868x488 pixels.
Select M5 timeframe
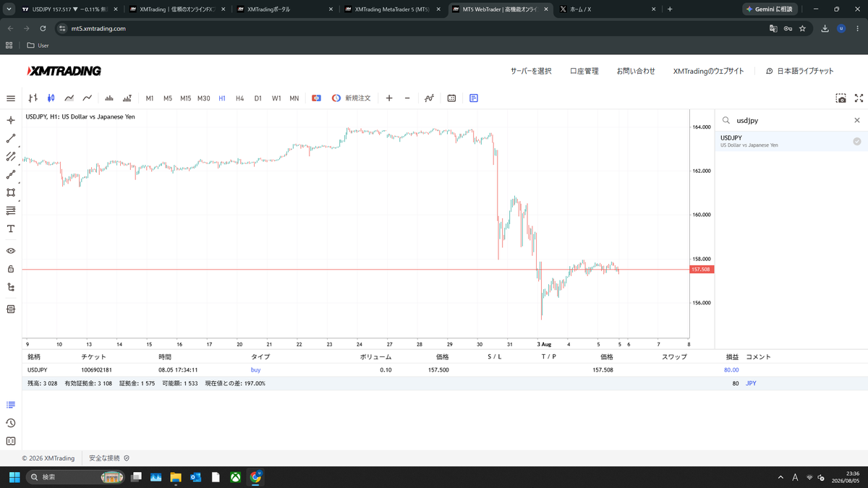[x=168, y=98]
